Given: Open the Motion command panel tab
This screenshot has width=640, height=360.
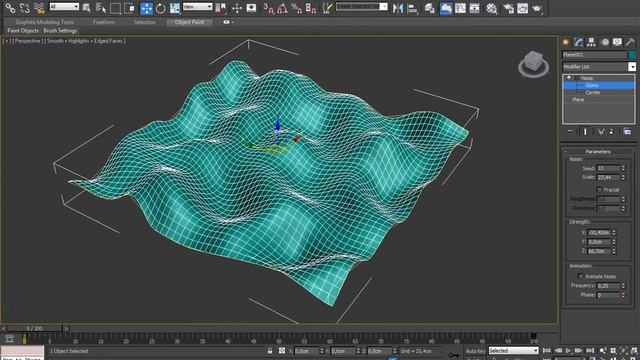Looking at the screenshot, I should tap(604, 42).
